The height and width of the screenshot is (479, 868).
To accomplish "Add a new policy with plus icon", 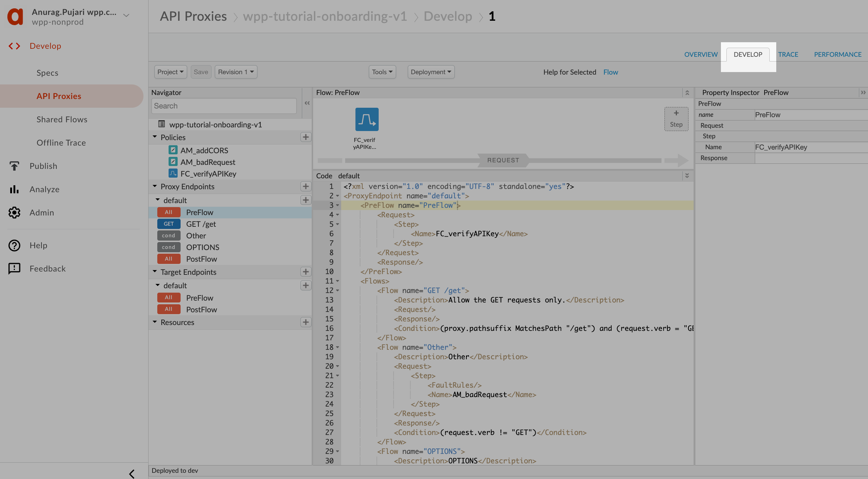I will click(305, 137).
